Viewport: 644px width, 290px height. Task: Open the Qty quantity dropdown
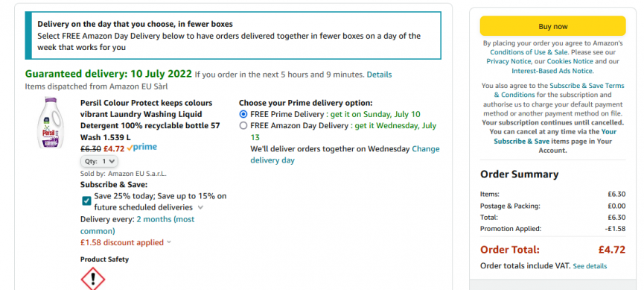point(100,161)
